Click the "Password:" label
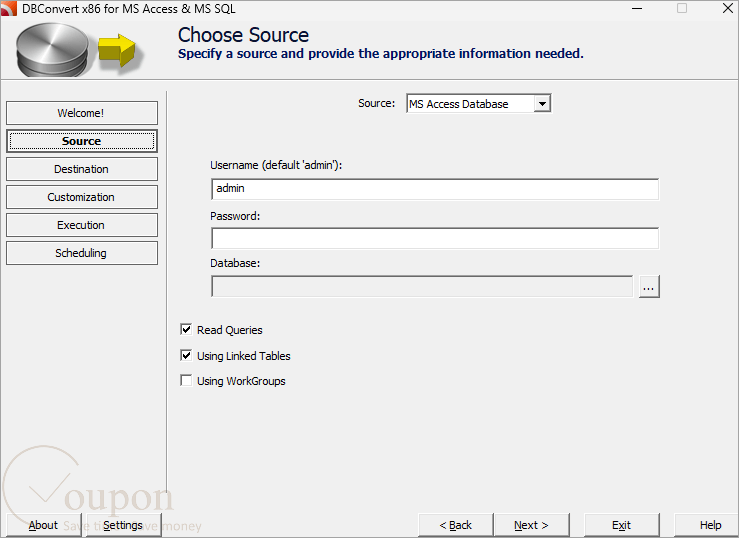 [235, 216]
